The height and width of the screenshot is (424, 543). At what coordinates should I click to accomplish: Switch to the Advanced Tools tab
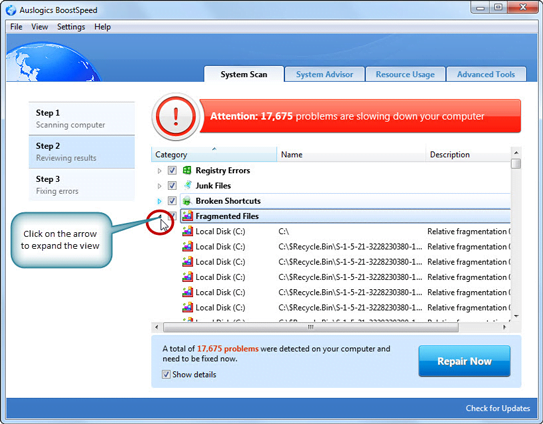click(486, 74)
